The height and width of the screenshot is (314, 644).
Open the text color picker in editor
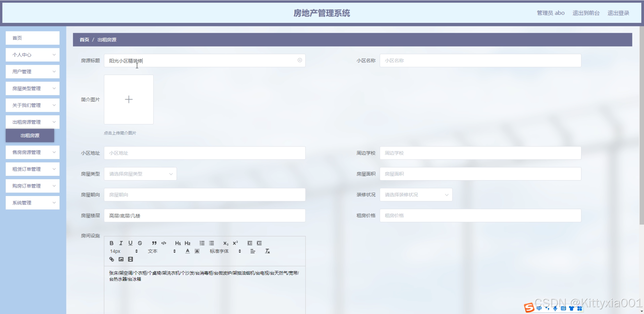coord(188,251)
